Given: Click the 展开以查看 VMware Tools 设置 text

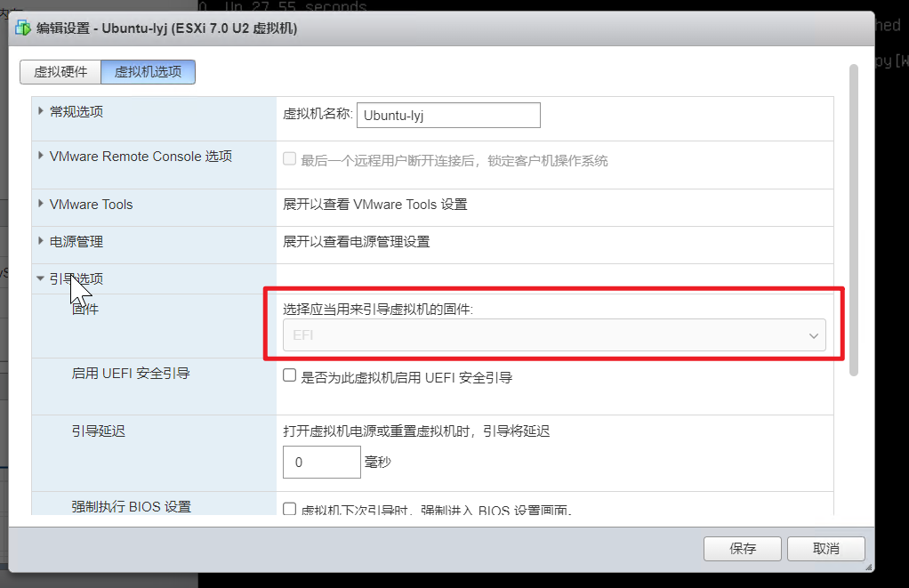Looking at the screenshot, I should tap(374, 205).
